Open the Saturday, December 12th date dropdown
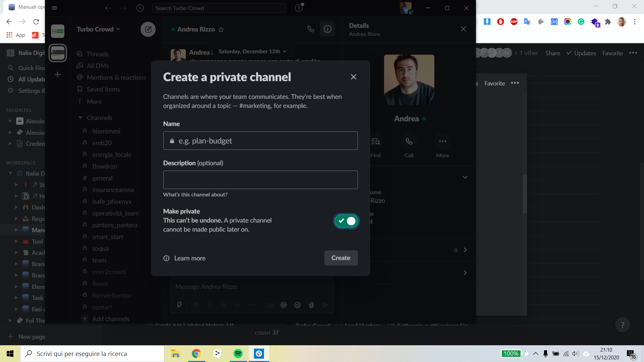The height and width of the screenshot is (362, 644). point(252,51)
